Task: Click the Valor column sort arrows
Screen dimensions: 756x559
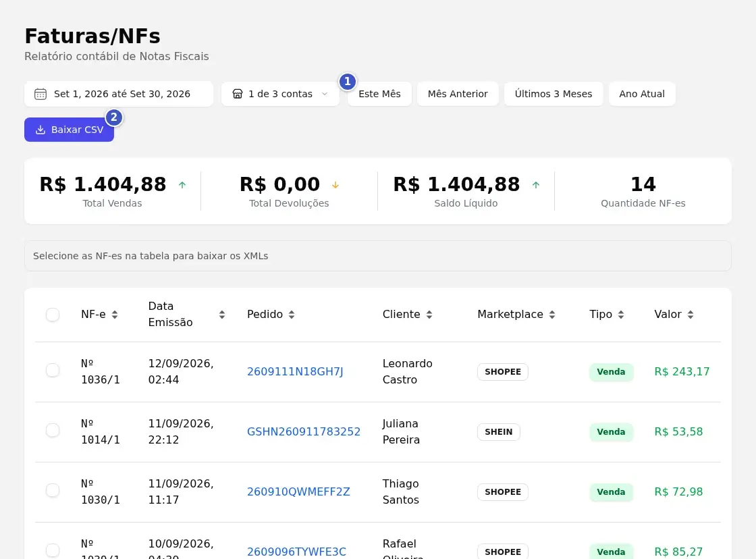Action: (x=691, y=315)
